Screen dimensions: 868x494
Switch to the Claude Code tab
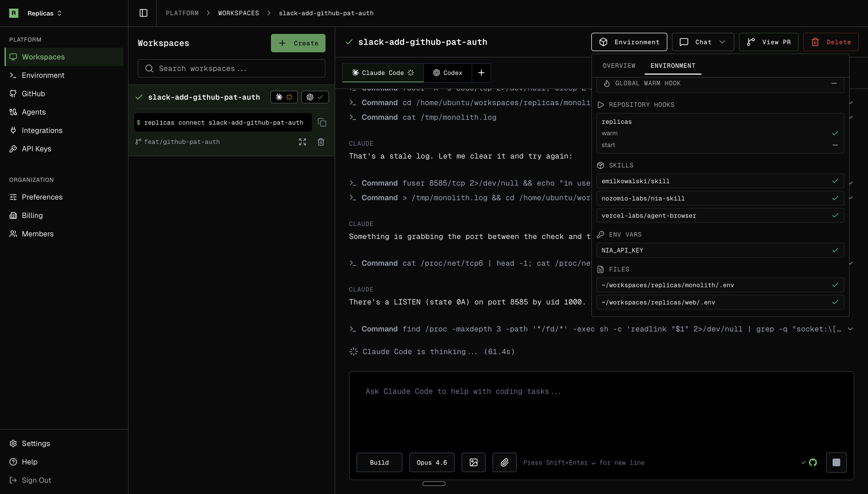[383, 73]
